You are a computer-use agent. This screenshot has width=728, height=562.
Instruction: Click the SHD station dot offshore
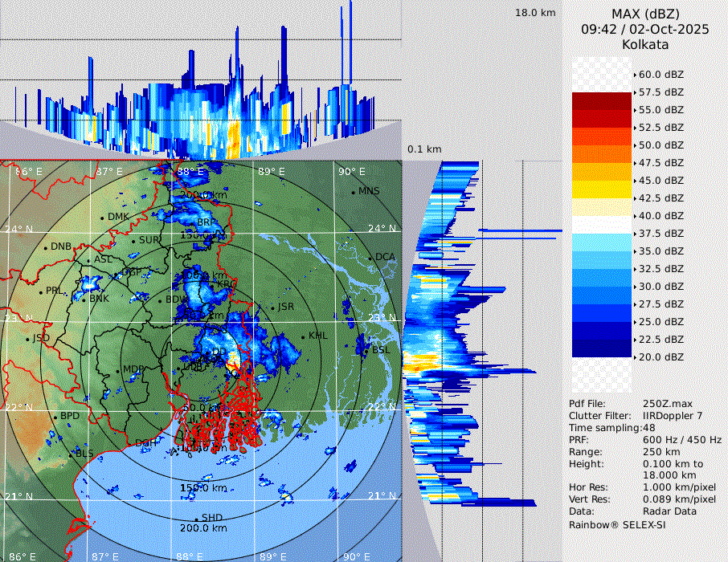point(197,519)
